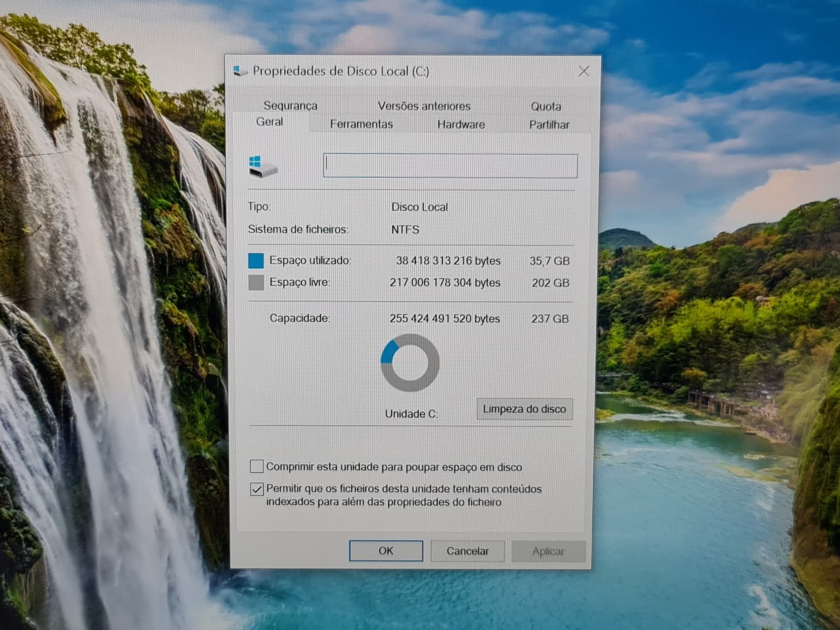Screen dimensions: 840x630
Task: Click the blue Espaço utilizado color swatch
Action: point(256,260)
